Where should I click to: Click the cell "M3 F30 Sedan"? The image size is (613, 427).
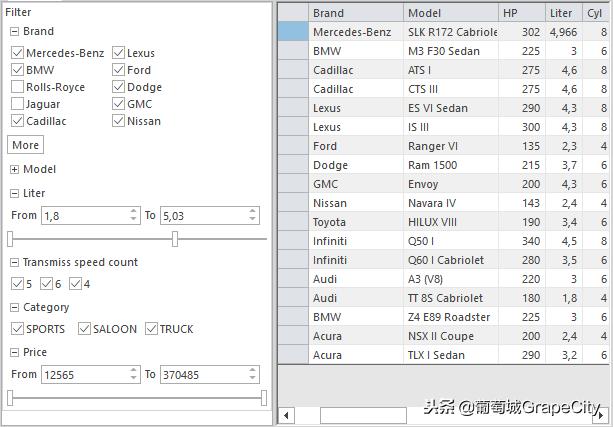click(x=451, y=51)
